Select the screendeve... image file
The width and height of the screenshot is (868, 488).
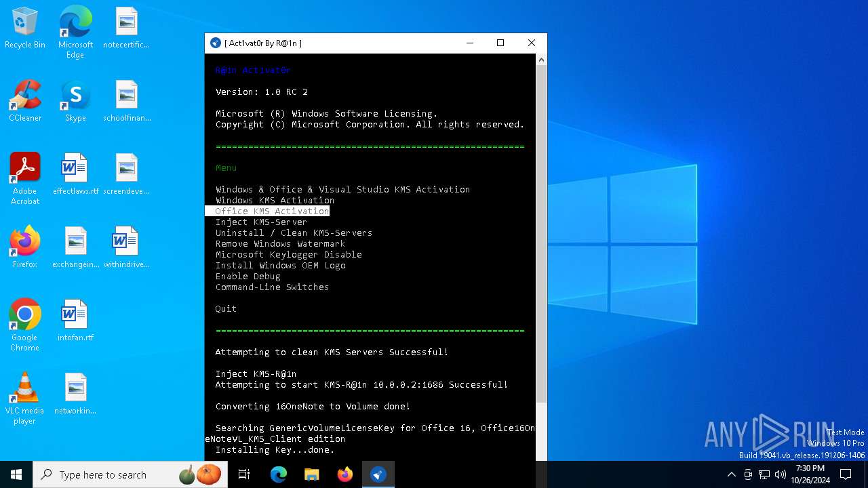(x=126, y=175)
